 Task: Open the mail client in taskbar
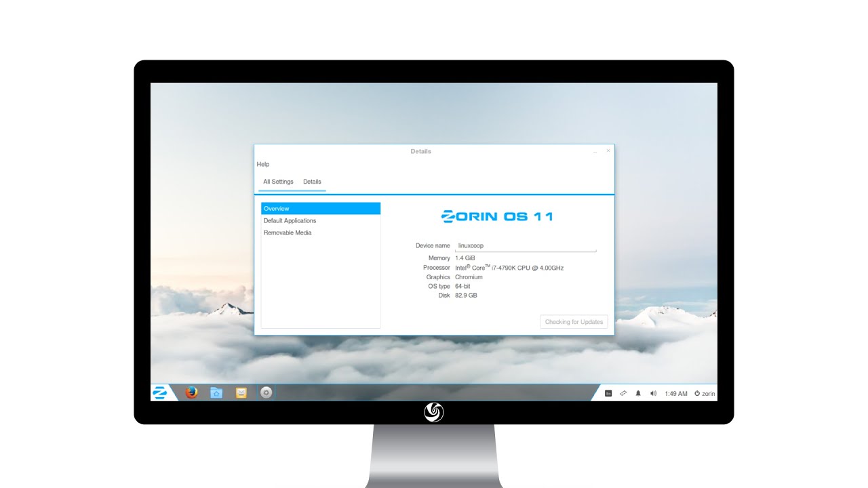click(241, 392)
